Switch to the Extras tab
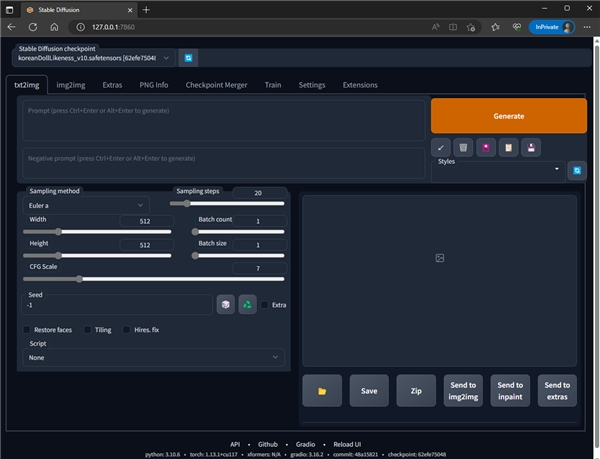 (112, 85)
